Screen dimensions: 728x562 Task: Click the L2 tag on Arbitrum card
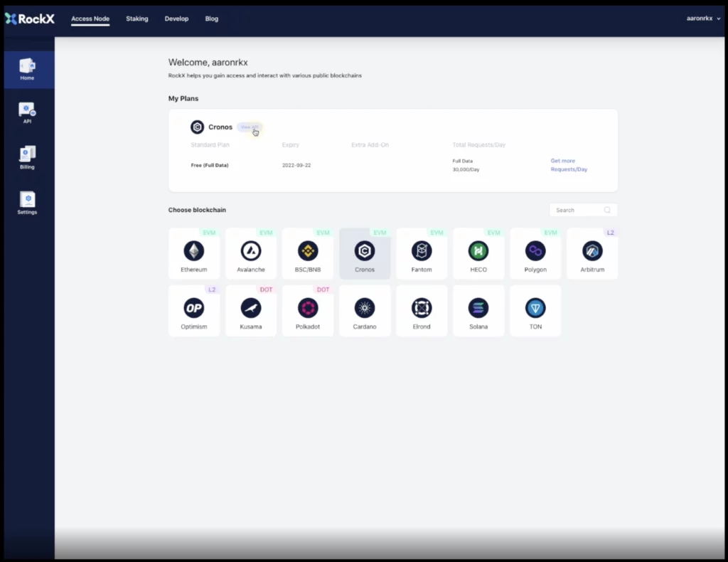click(610, 232)
